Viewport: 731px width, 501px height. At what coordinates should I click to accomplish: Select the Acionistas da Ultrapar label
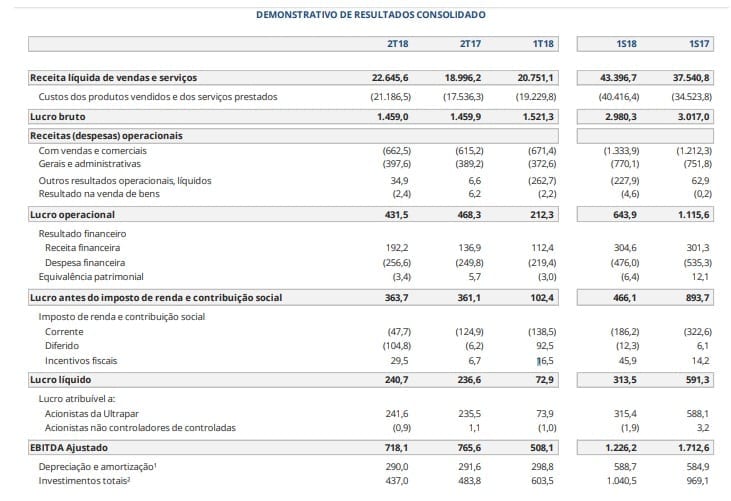pyautogui.click(x=92, y=414)
